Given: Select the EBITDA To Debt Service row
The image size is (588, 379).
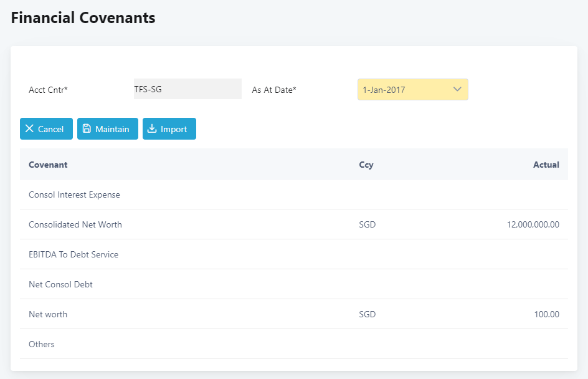Looking at the screenshot, I should pyautogui.click(x=73, y=254).
